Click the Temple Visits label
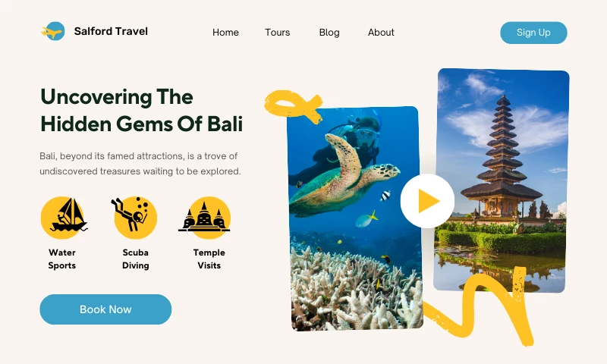Viewport: 607px width, 364px height. click(x=209, y=259)
